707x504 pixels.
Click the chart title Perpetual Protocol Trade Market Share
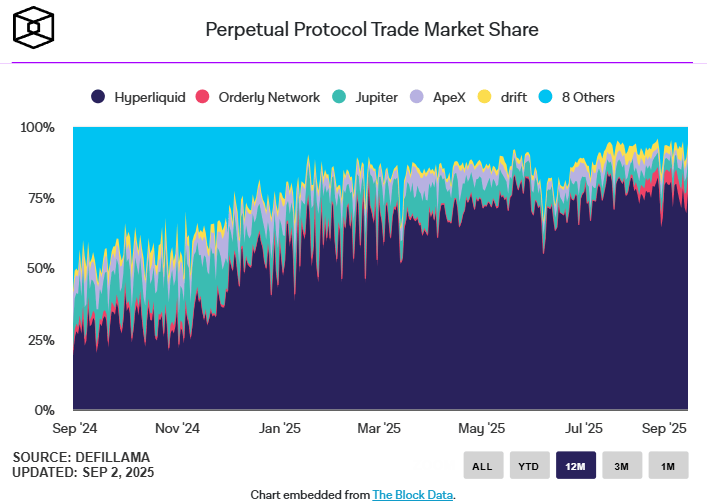point(372,30)
